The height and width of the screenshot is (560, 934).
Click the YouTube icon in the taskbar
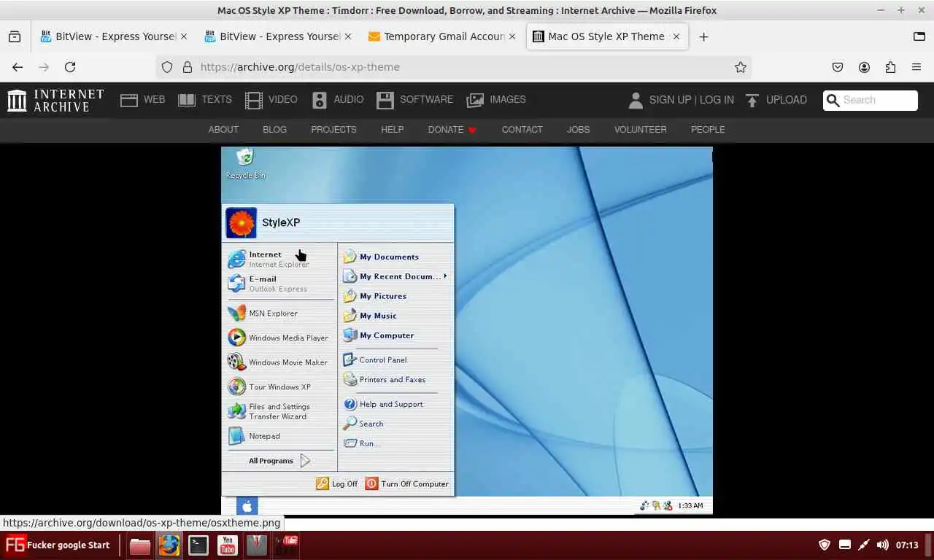pyautogui.click(x=228, y=545)
